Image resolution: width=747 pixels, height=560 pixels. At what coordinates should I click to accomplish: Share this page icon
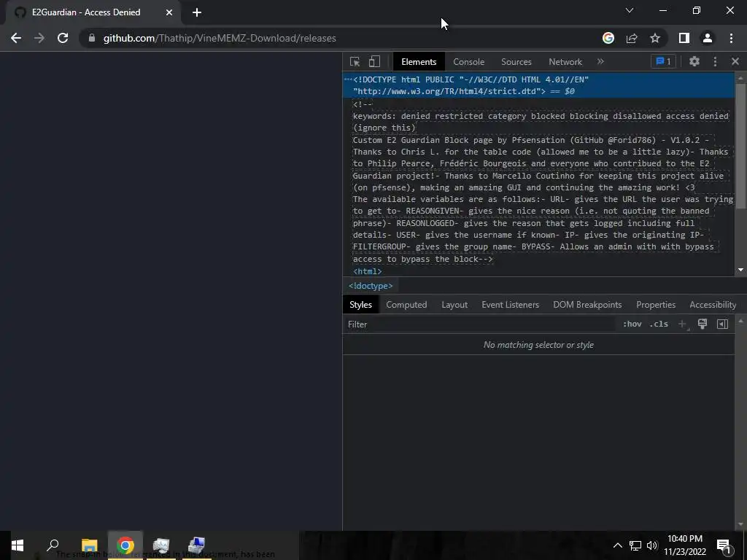[632, 38]
